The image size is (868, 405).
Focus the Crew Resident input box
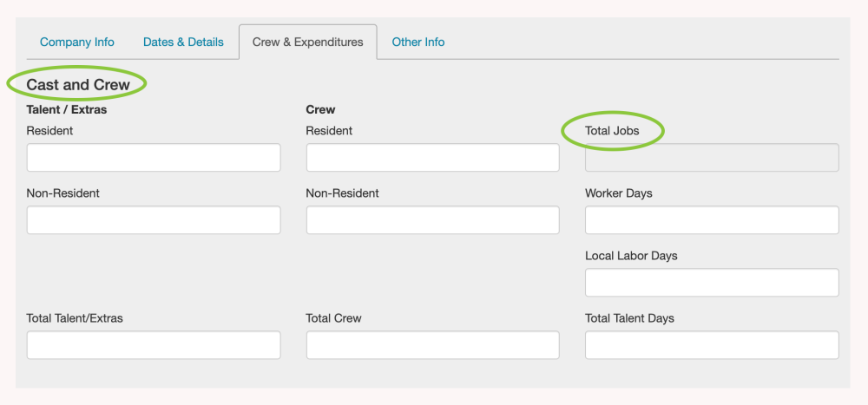432,158
